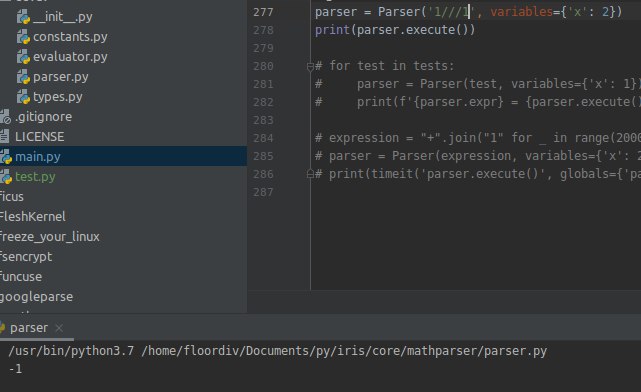
Task: Place cursor on empty line 283
Action: [474, 120]
